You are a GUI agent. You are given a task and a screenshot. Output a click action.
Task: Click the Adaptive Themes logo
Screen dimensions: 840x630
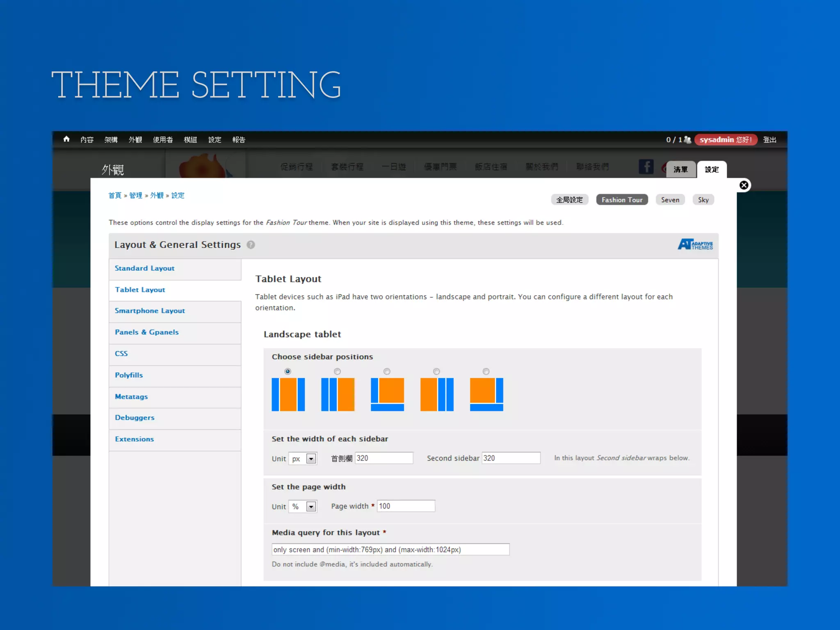pyautogui.click(x=695, y=244)
